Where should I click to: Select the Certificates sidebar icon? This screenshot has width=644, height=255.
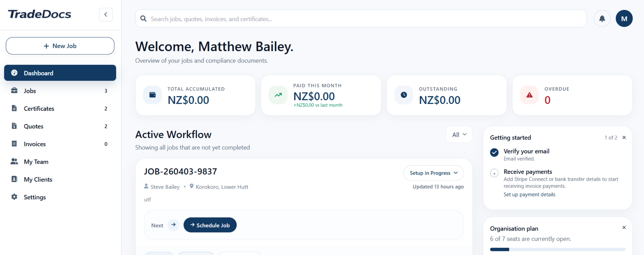coord(14,108)
